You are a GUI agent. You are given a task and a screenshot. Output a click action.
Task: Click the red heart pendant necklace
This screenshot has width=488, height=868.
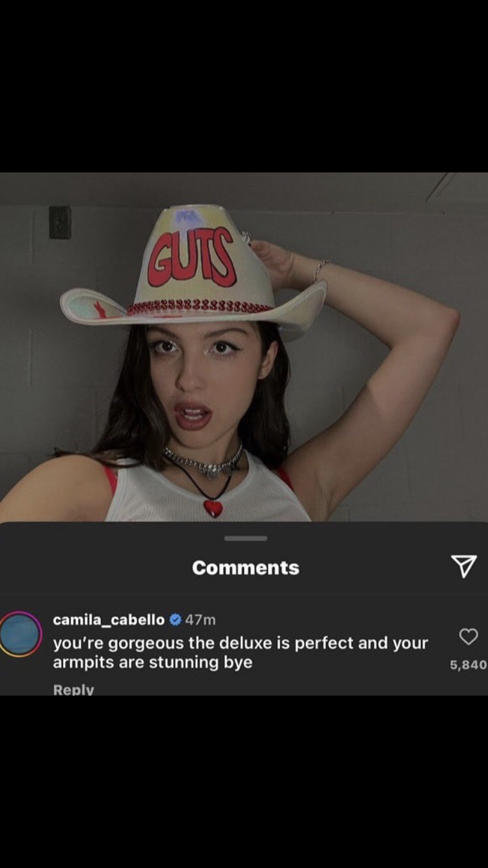(213, 507)
